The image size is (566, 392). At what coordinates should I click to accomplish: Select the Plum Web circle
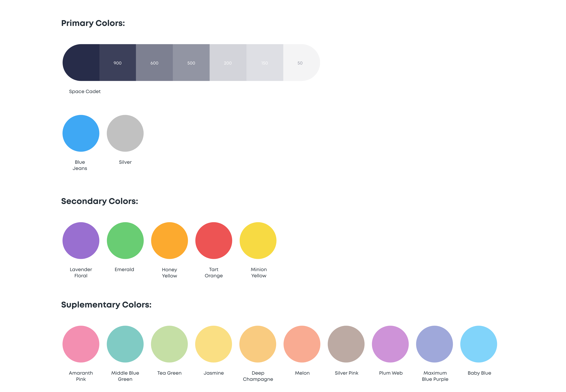pos(390,344)
